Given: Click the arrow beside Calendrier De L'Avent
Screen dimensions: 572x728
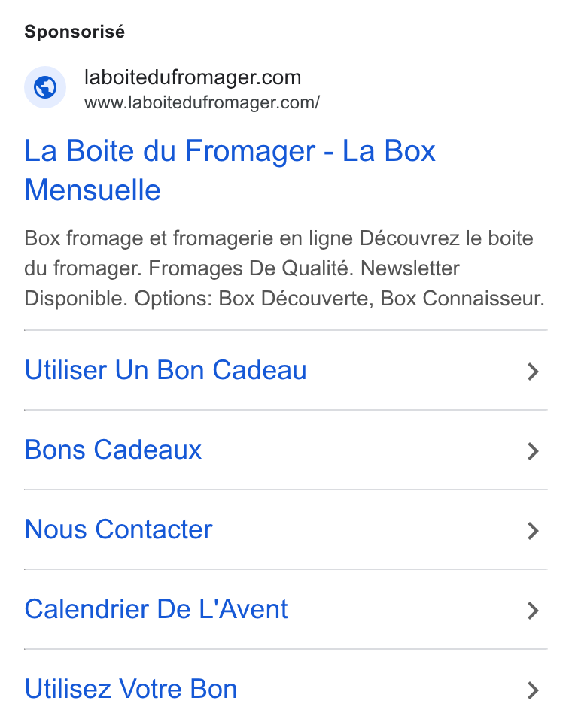Looking at the screenshot, I should pyautogui.click(x=533, y=611).
